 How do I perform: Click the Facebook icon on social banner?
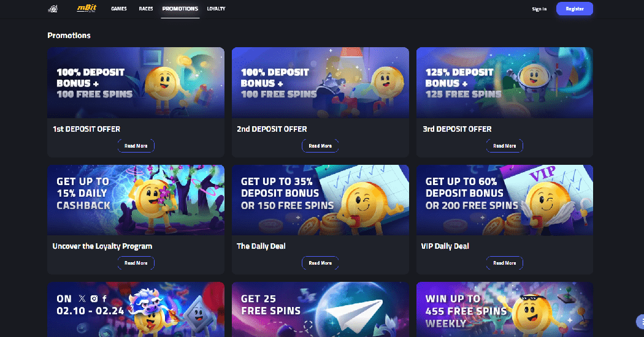pos(104,299)
